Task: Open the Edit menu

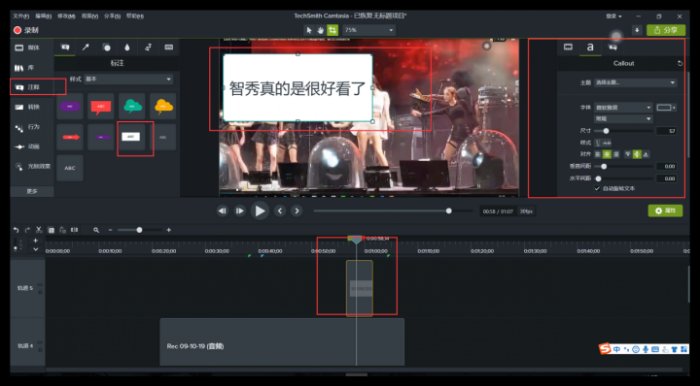Action: pos(43,16)
